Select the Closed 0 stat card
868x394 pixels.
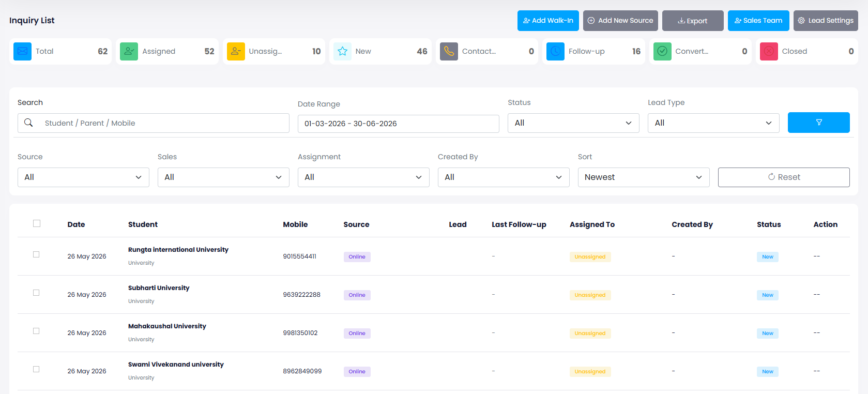807,51
